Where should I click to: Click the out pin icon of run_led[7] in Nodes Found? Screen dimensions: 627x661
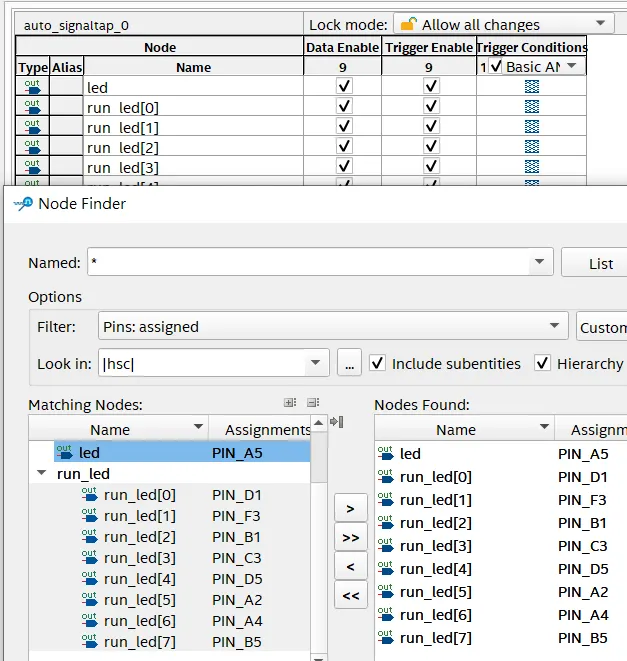click(x=385, y=637)
